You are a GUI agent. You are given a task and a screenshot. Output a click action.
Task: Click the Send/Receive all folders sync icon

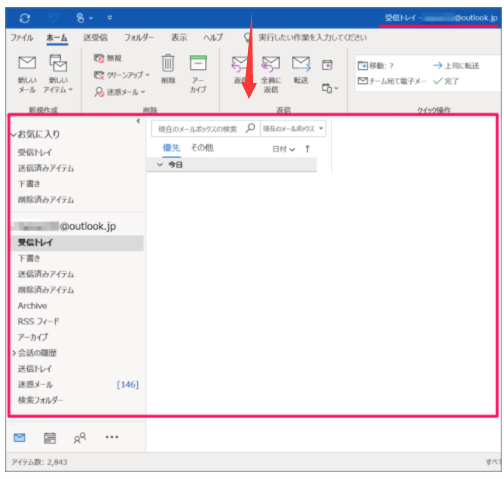(x=25, y=18)
